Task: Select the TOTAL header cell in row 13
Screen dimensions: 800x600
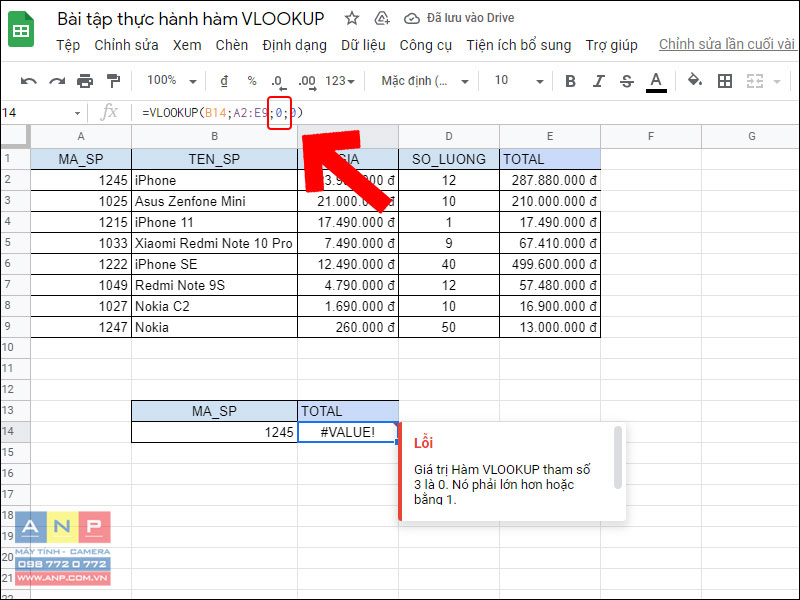Action: click(x=348, y=411)
